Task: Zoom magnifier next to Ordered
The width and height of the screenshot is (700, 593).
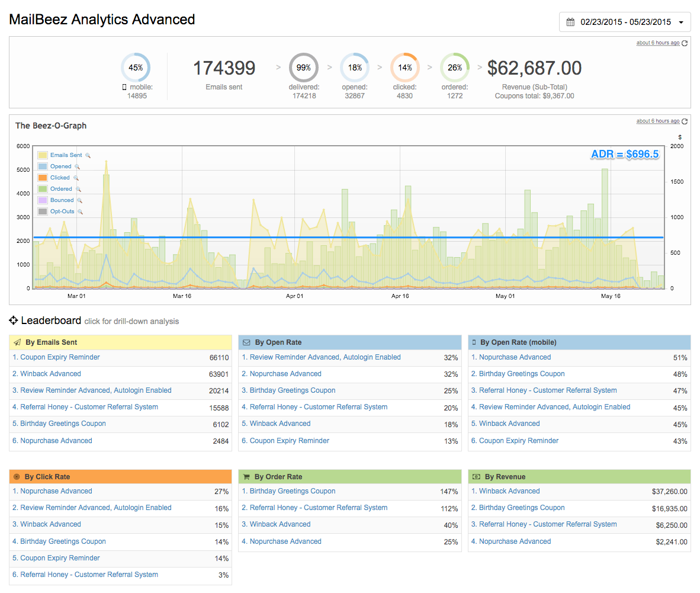Action: point(78,190)
